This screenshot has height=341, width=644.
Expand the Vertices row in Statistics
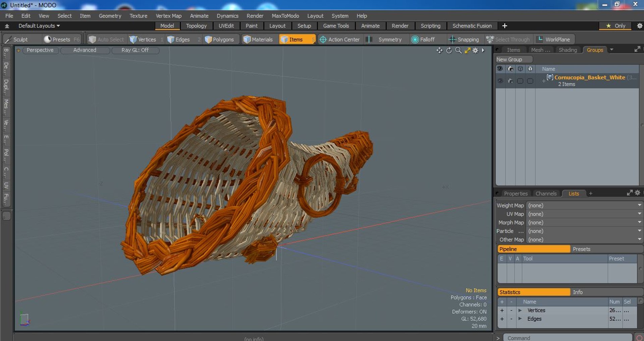pyautogui.click(x=520, y=310)
